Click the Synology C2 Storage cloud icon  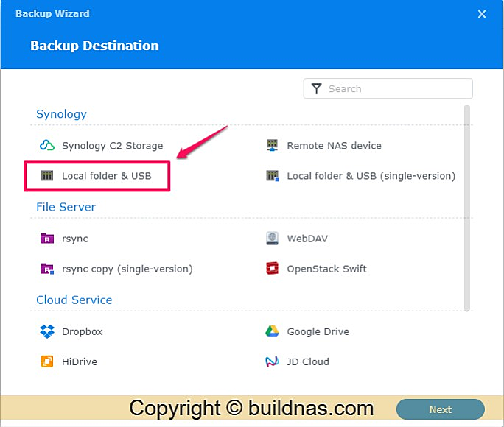point(47,146)
